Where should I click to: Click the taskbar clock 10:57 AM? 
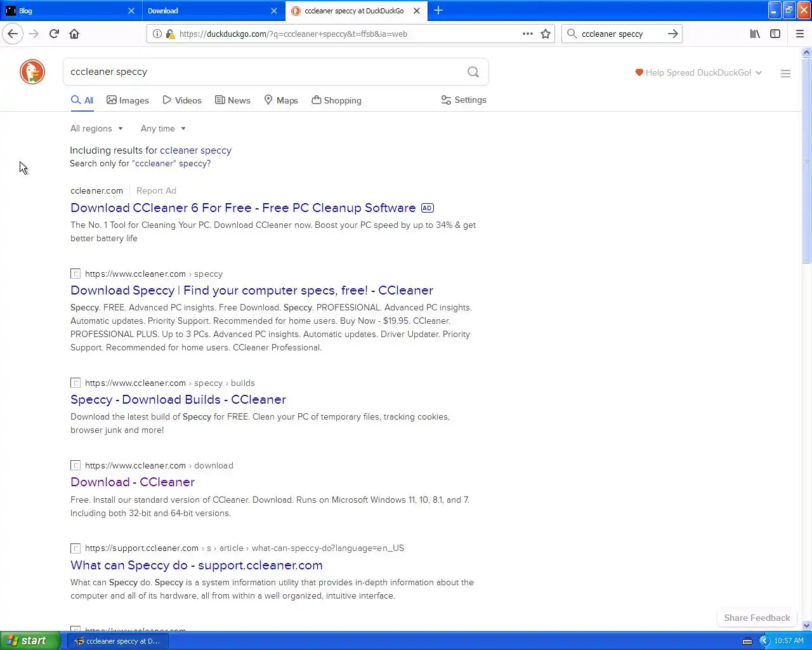789,640
